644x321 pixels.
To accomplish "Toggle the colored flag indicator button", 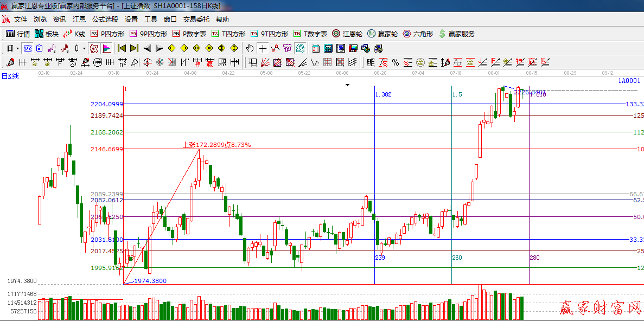I will pyautogui.click(x=107, y=48).
